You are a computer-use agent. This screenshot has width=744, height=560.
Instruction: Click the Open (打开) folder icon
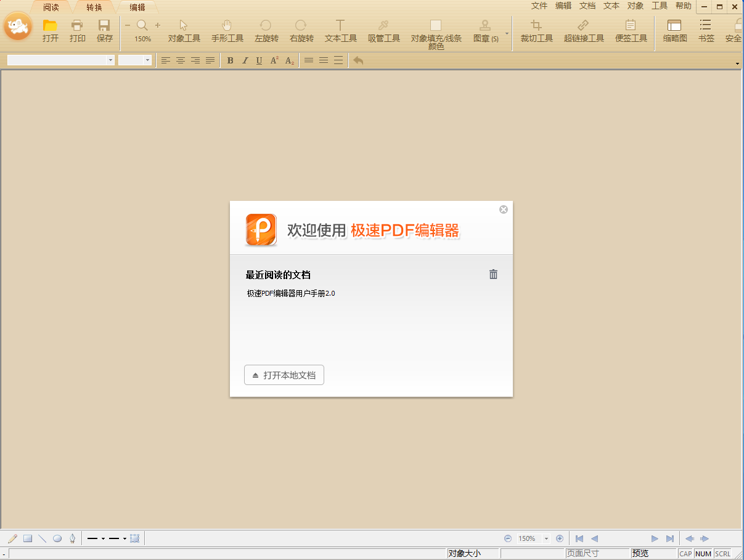click(x=51, y=25)
